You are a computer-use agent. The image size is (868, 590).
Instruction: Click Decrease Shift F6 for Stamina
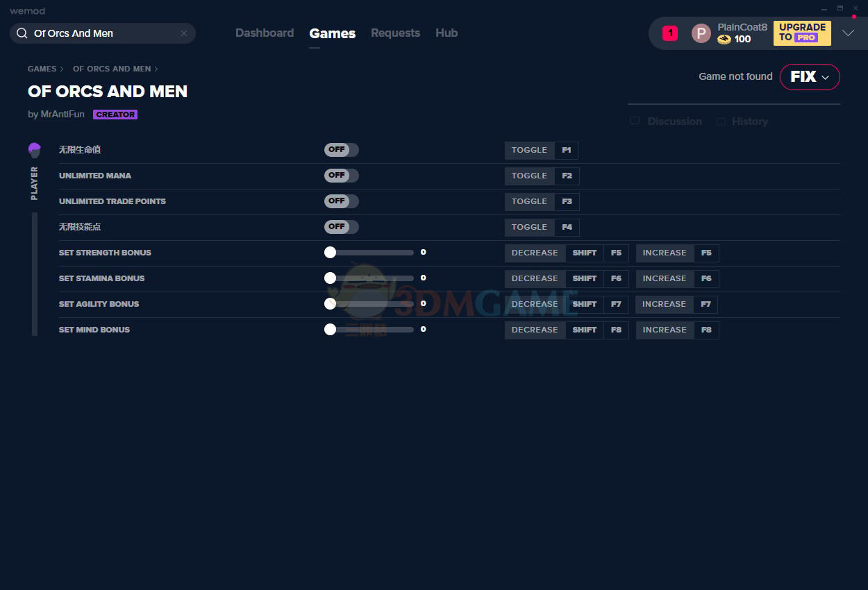tap(567, 278)
